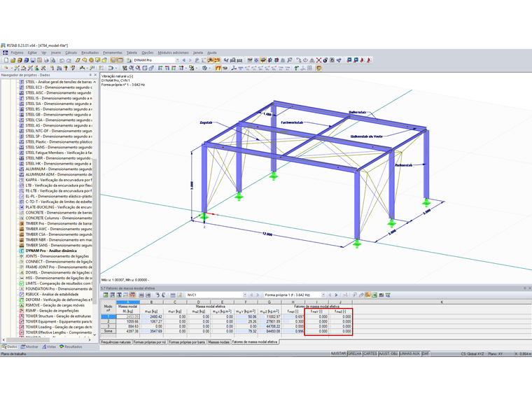The width and height of the screenshot is (532, 399).
Task: Go to previous module with left arrow beside DYNAM Pro
Action: (184, 60)
